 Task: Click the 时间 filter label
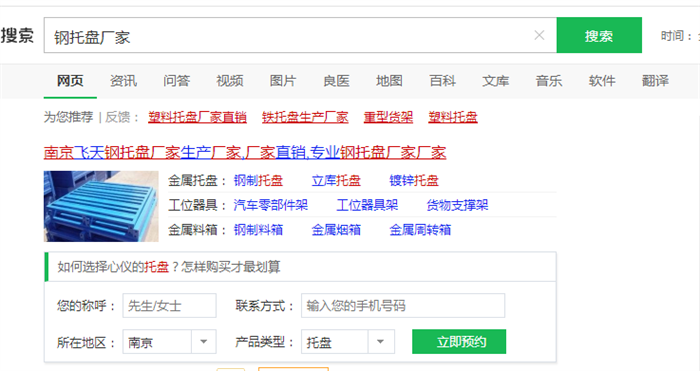(676, 36)
